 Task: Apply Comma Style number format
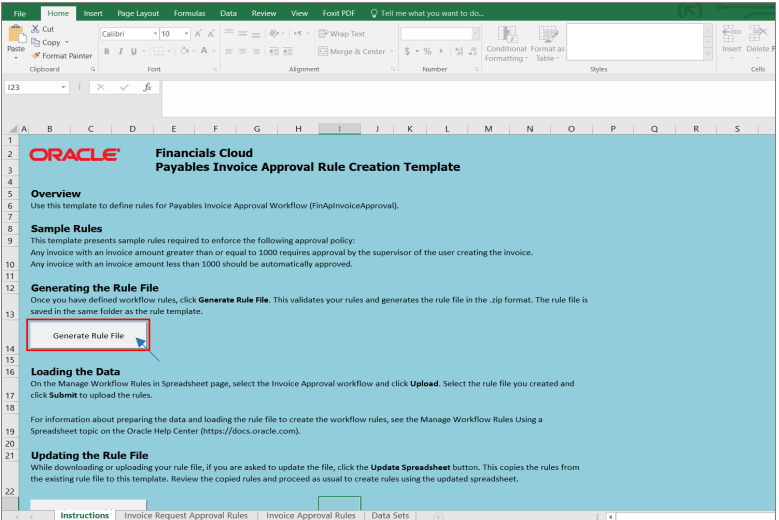coord(441,51)
